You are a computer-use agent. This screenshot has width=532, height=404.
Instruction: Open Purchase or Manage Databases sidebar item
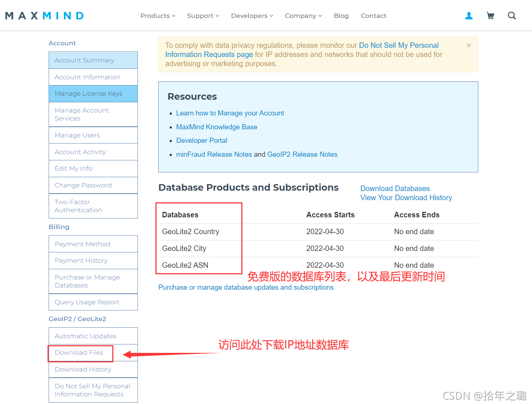(x=93, y=281)
